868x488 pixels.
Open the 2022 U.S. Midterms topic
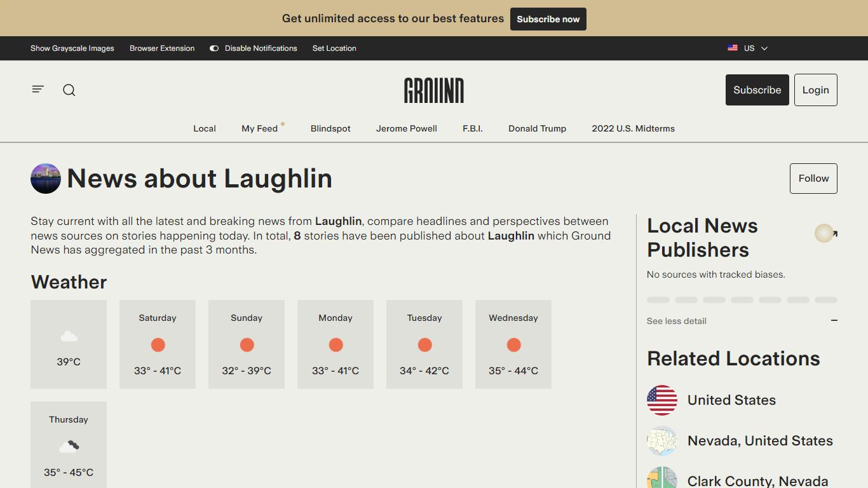[x=634, y=128]
